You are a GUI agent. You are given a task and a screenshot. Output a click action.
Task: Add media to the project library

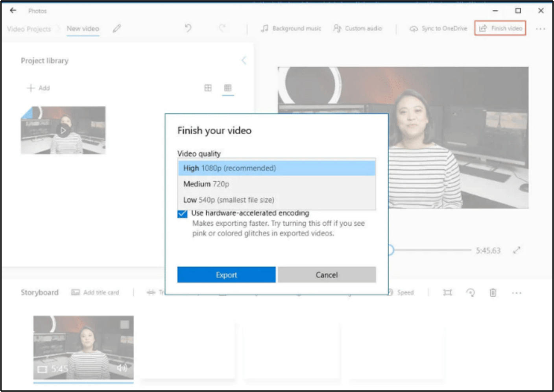click(x=38, y=88)
